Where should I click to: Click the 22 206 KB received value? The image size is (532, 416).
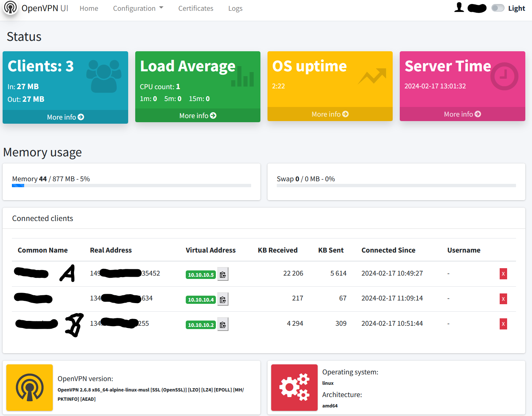click(293, 273)
